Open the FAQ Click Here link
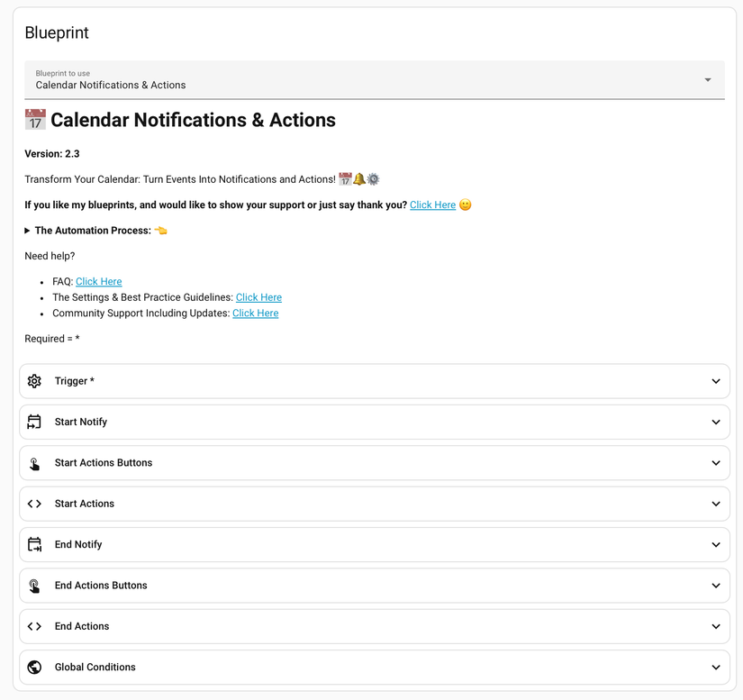 [x=98, y=281]
